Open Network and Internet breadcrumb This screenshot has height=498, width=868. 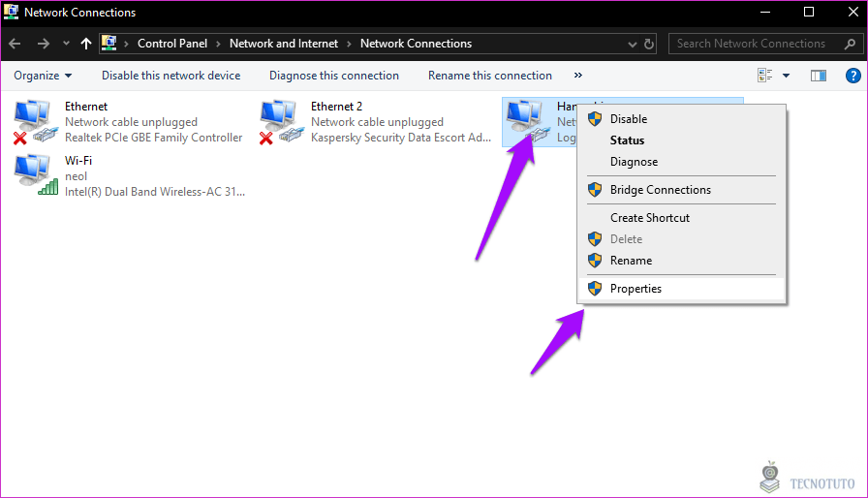[x=284, y=44]
